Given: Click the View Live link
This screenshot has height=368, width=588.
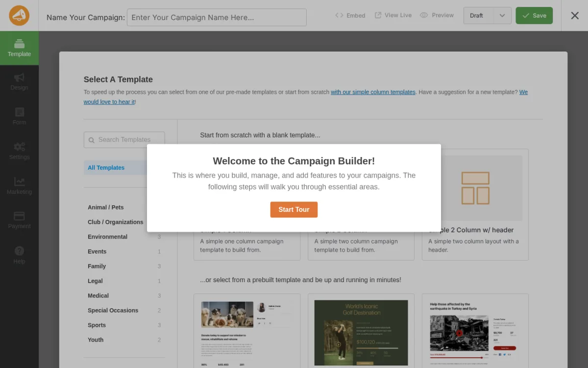Looking at the screenshot, I should (393, 16).
